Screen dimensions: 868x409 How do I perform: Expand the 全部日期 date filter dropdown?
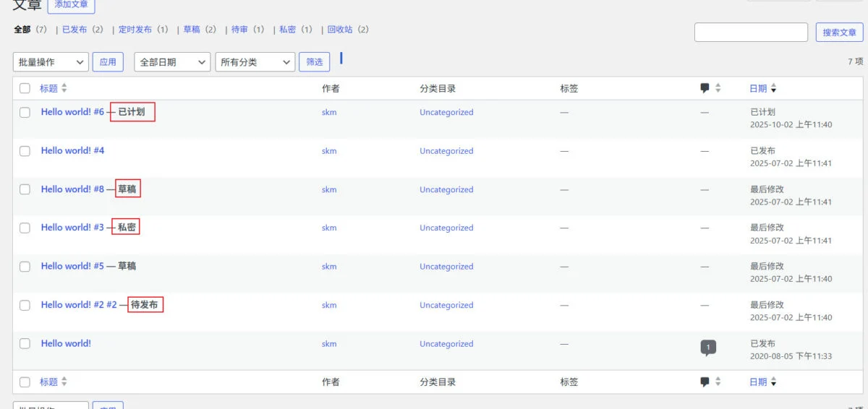(172, 62)
